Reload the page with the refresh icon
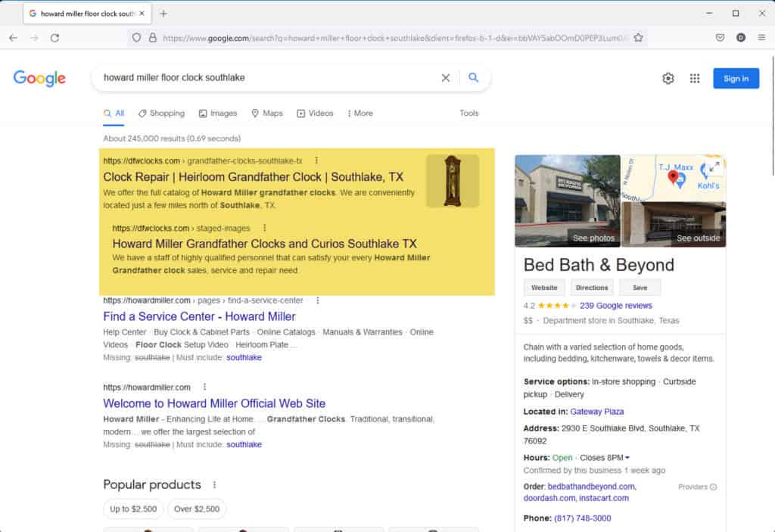Viewport: 775px width, 532px height. pos(54,38)
